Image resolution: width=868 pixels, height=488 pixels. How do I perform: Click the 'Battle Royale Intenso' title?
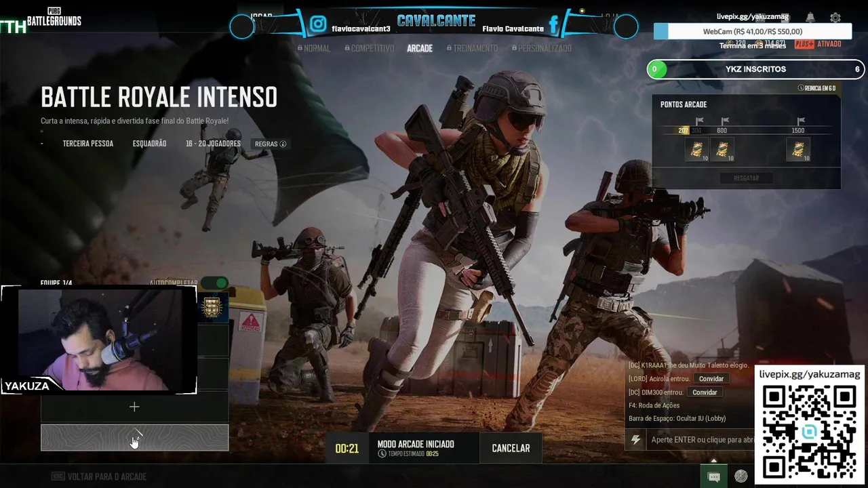pyautogui.click(x=159, y=98)
